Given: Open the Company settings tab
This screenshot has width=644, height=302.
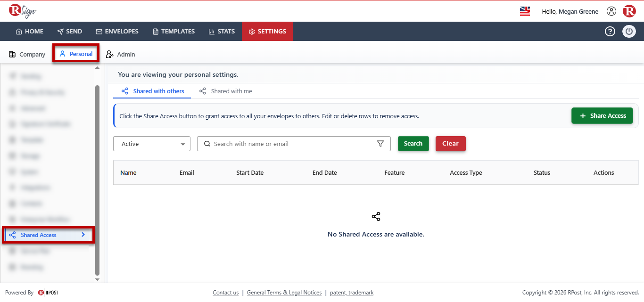Looking at the screenshot, I should click(27, 54).
